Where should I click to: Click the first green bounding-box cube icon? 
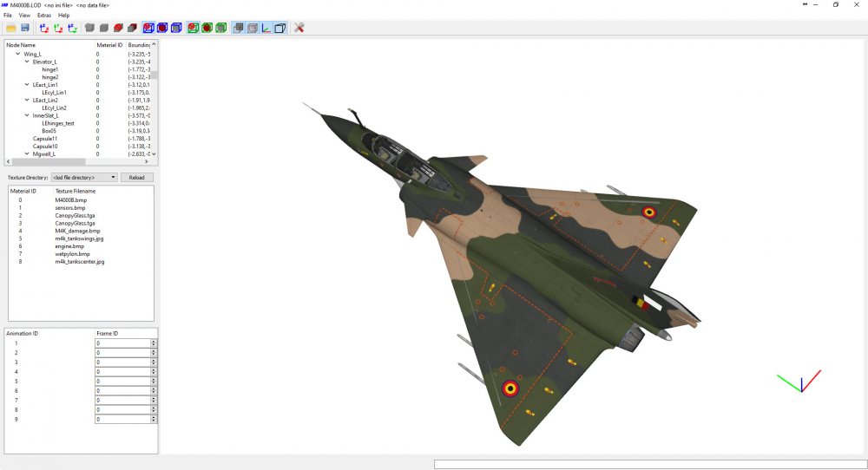coord(194,28)
